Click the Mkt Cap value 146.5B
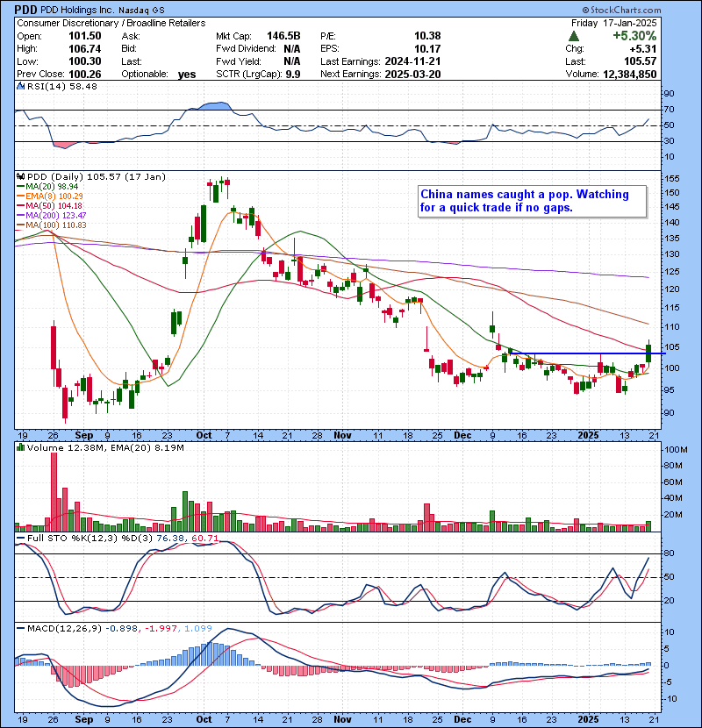 click(x=283, y=36)
